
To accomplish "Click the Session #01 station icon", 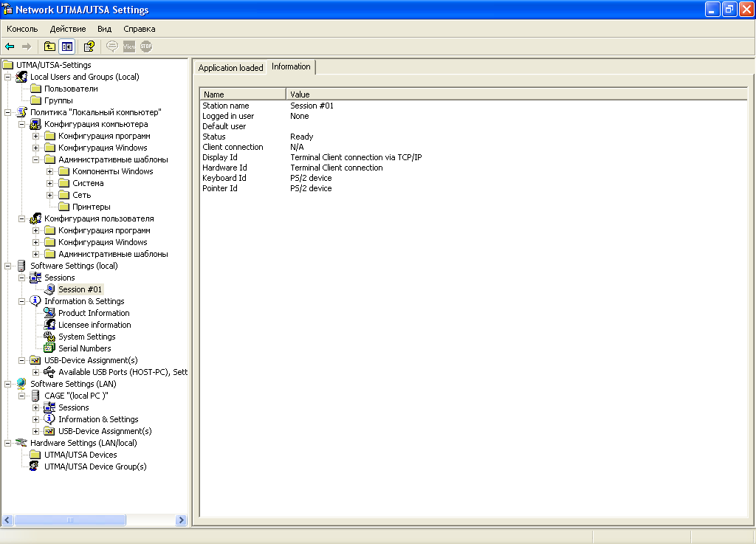I will click(49, 289).
